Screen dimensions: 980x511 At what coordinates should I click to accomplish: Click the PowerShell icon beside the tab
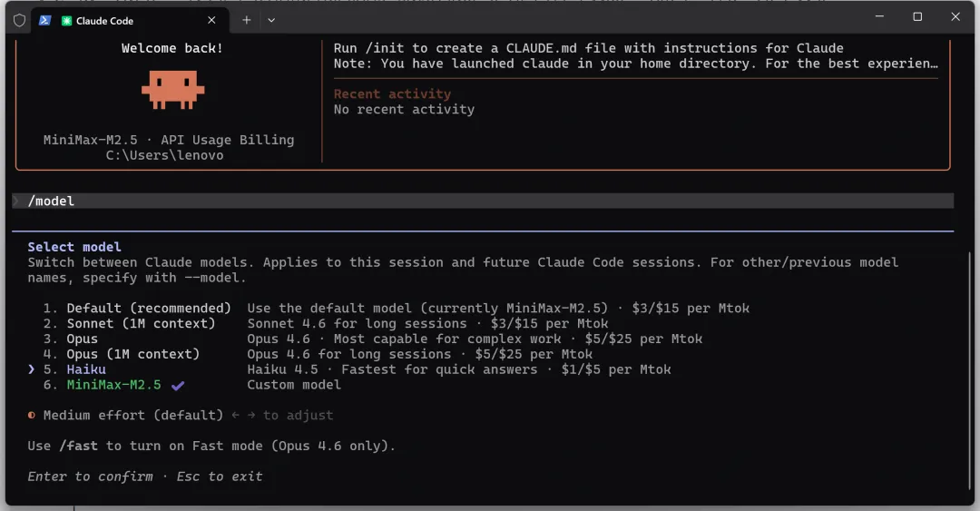point(44,20)
